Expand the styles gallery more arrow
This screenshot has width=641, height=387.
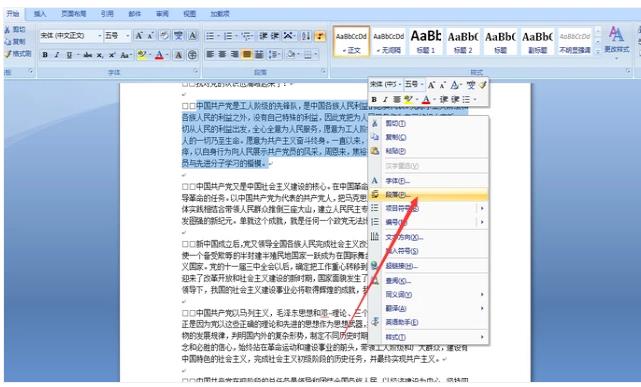pos(598,51)
